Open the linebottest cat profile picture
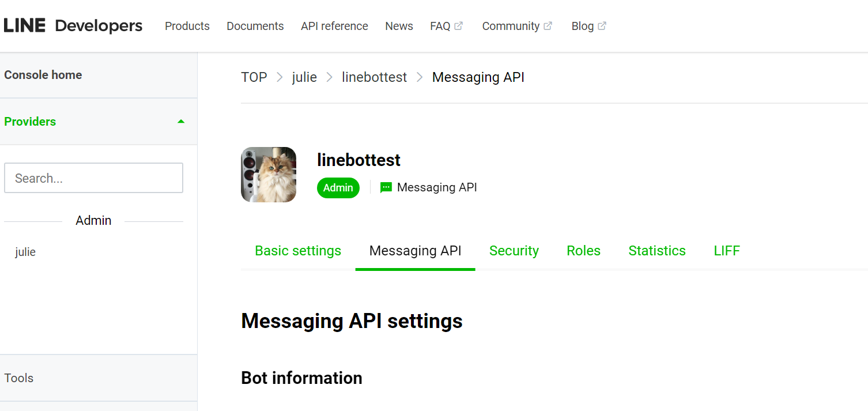This screenshot has width=868, height=411. [x=269, y=175]
